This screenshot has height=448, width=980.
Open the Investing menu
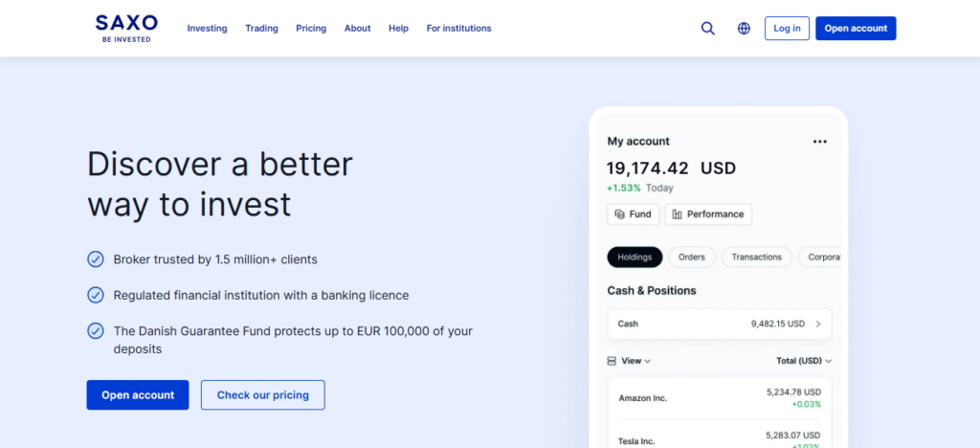(x=207, y=29)
